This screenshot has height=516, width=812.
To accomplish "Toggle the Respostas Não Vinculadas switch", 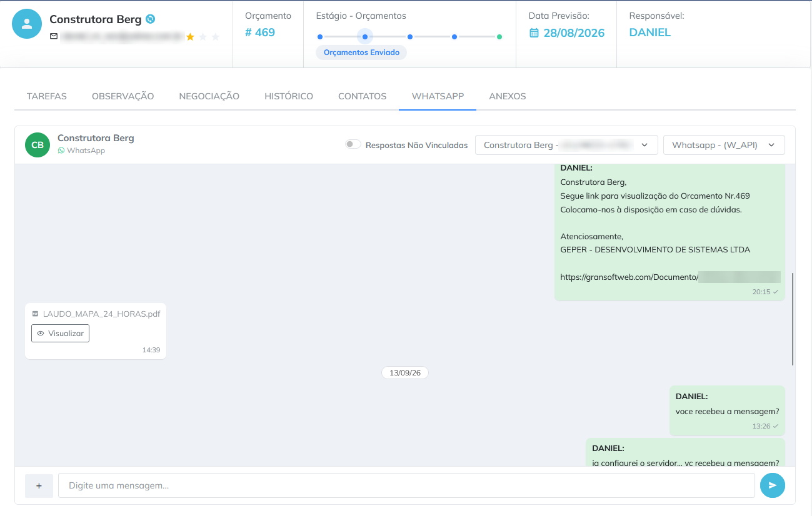I will [353, 144].
